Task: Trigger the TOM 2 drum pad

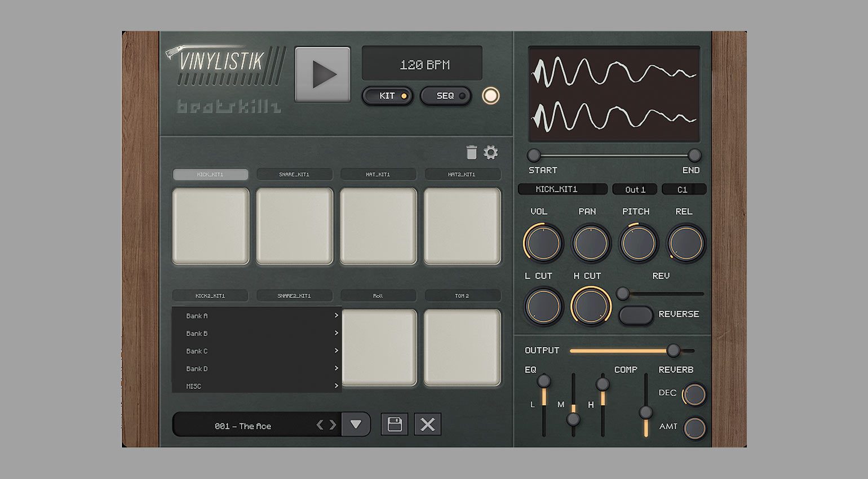Action: (x=462, y=347)
